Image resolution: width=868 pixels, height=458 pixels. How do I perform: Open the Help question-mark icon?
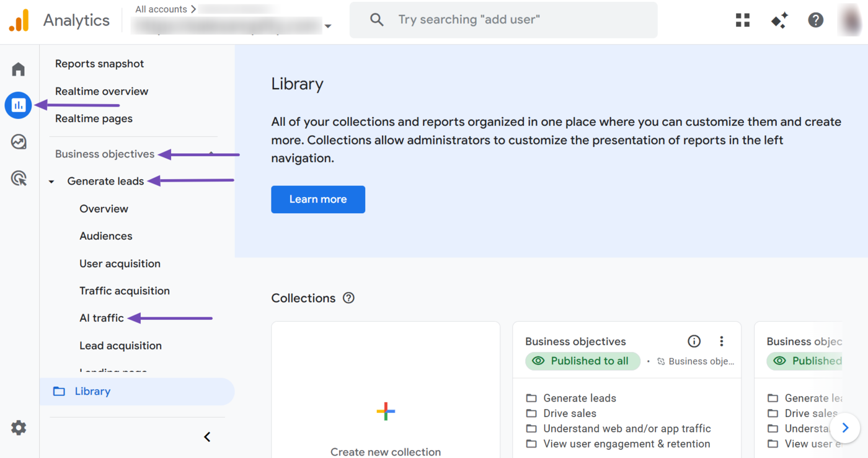(x=815, y=20)
